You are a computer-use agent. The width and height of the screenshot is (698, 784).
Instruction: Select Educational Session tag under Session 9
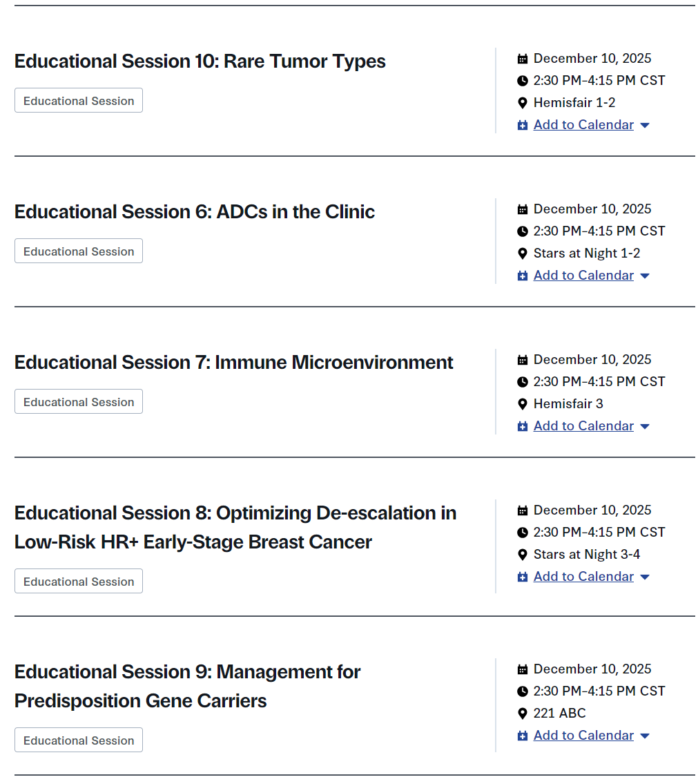pyautogui.click(x=79, y=740)
